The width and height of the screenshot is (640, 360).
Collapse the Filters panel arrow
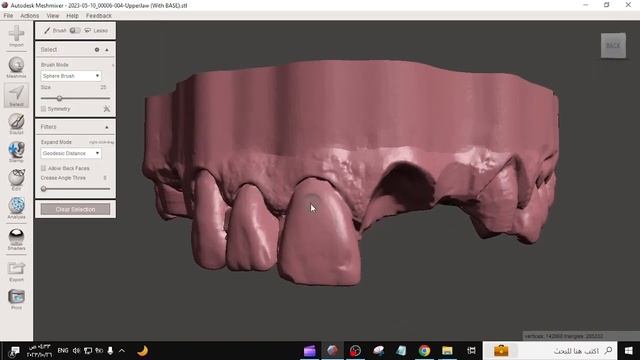(107, 127)
